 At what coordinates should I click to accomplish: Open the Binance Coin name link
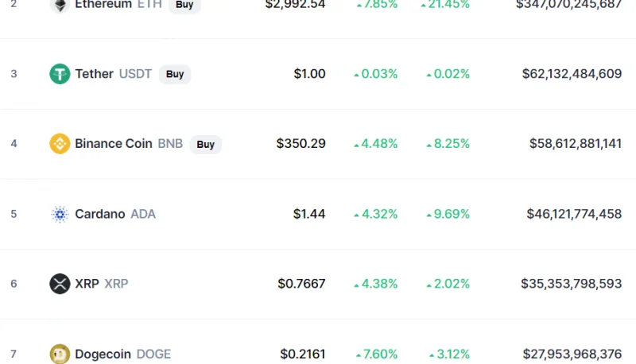coord(129,144)
